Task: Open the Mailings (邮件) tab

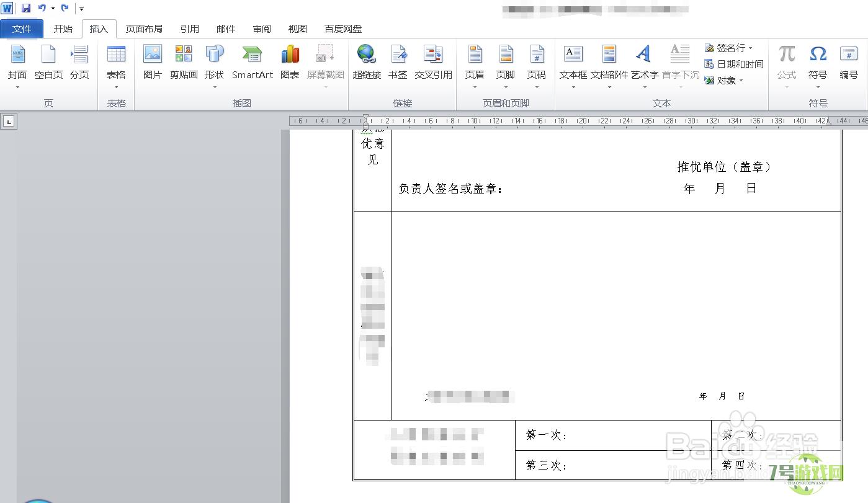Action: tap(226, 29)
